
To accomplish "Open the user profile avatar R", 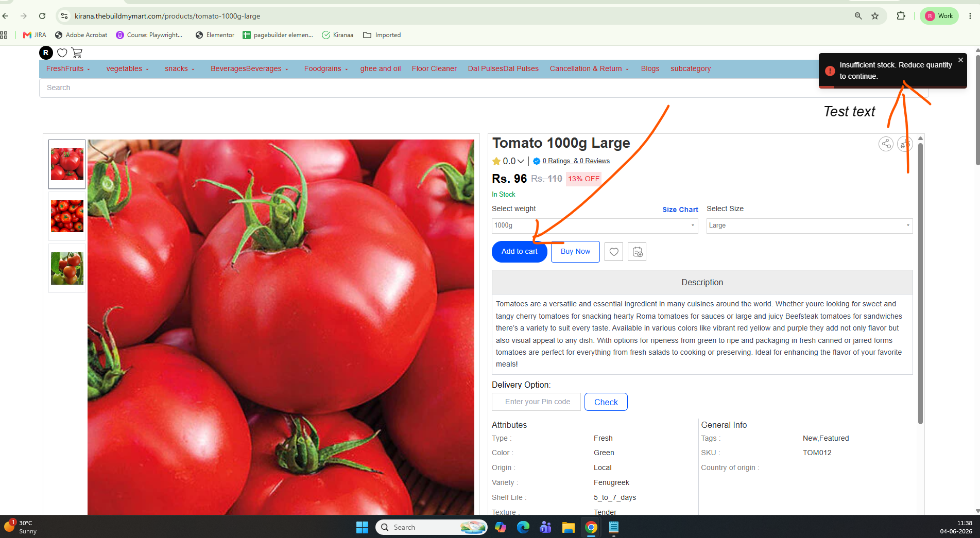I will click(46, 53).
